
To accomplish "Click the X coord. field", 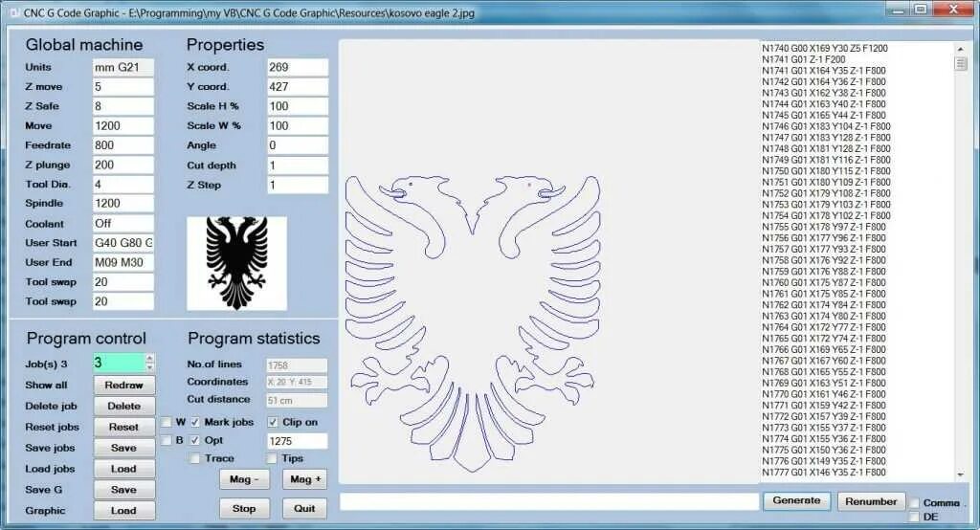I will [x=298, y=68].
